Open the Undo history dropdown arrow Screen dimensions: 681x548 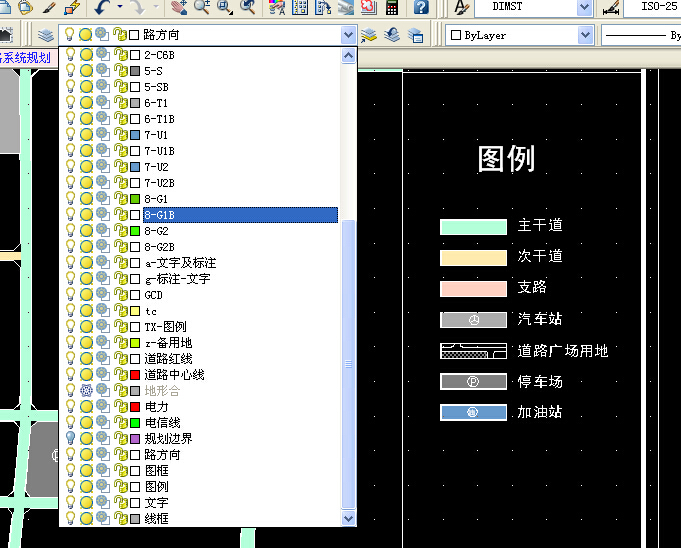120,7
